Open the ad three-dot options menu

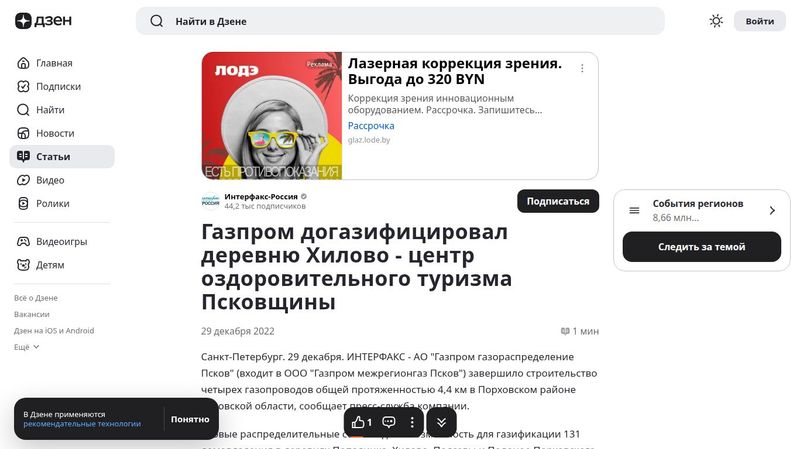[x=582, y=68]
